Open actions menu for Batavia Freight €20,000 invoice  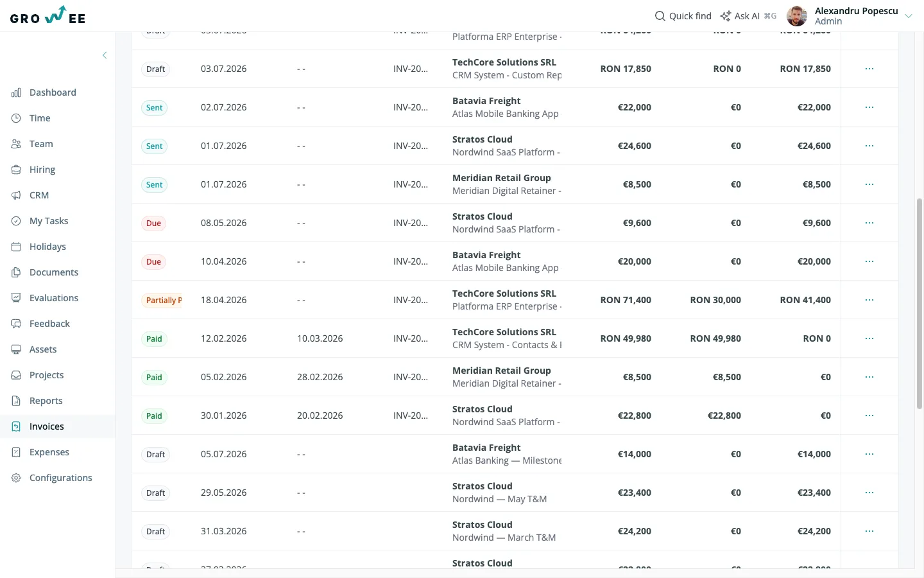coord(869,261)
